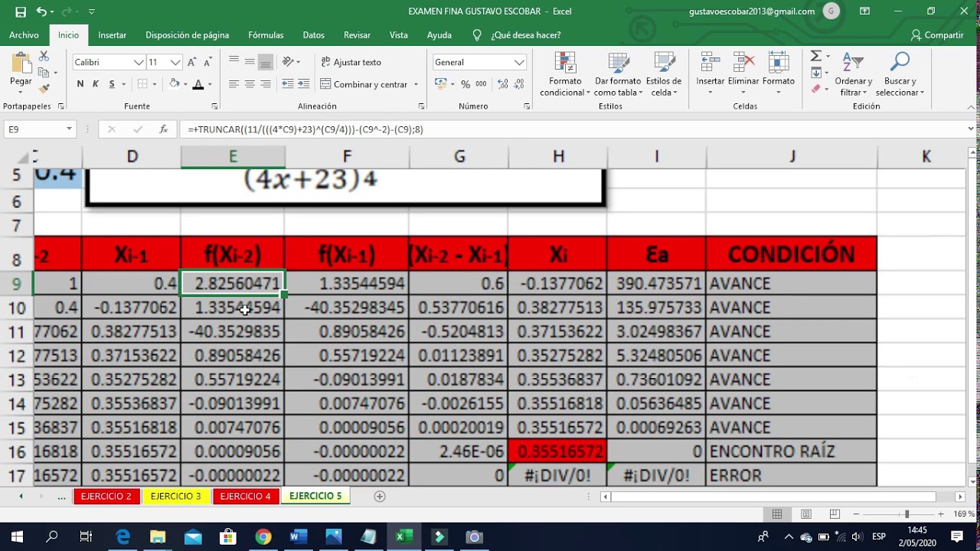Align cell text to the left
980x551 pixels.
pyautogui.click(x=234, y=84)
